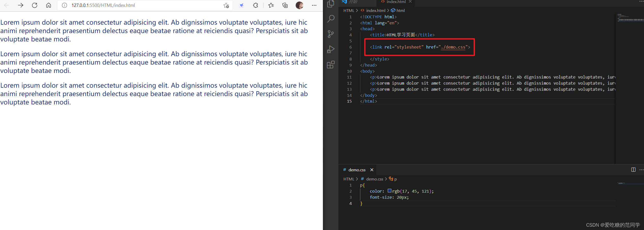Screen dimensions: 644x230
Task: Open the rgb color swatch picker
Action: (x=389, y=191)
